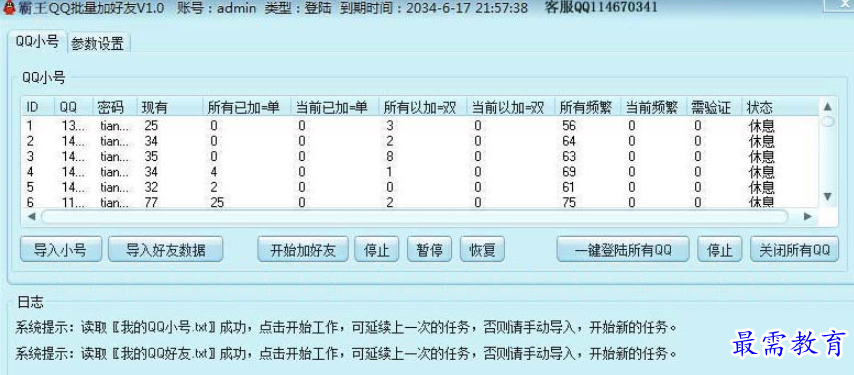
Task: Start adding friends with 开始加好友
Action: (x=303, y=250)
